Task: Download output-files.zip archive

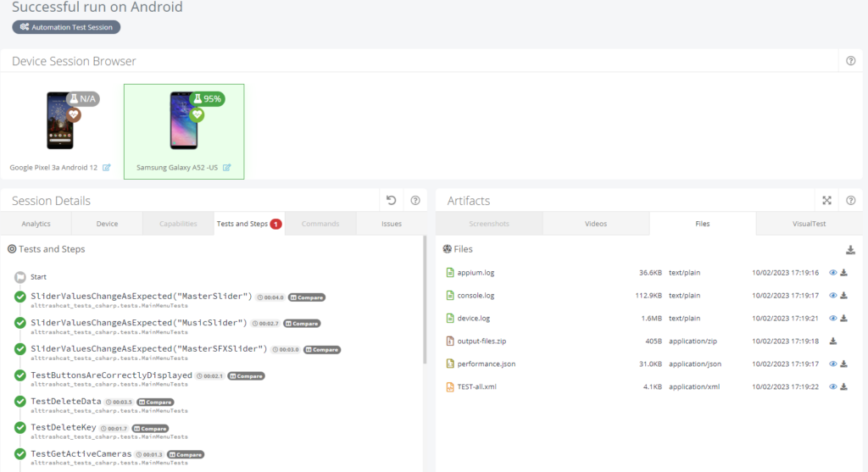Action: pyautogui.click(x=832, y=342)
